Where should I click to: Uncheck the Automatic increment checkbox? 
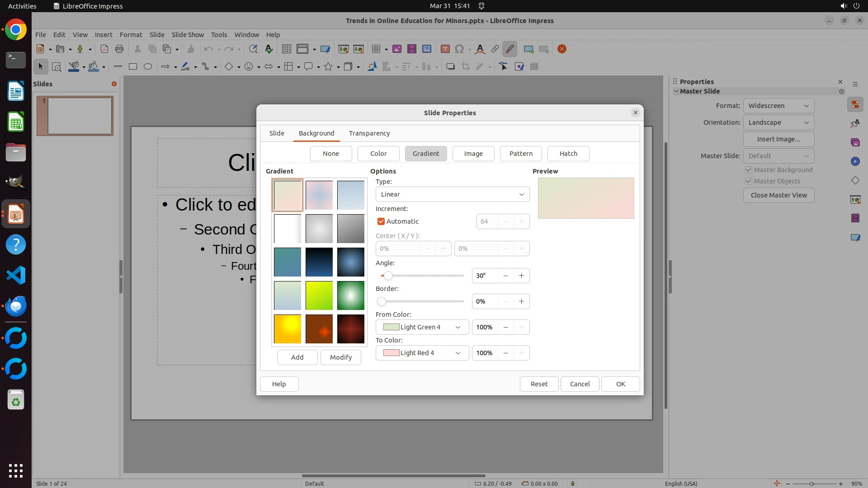pyautogui.click(x=381, y=221)
